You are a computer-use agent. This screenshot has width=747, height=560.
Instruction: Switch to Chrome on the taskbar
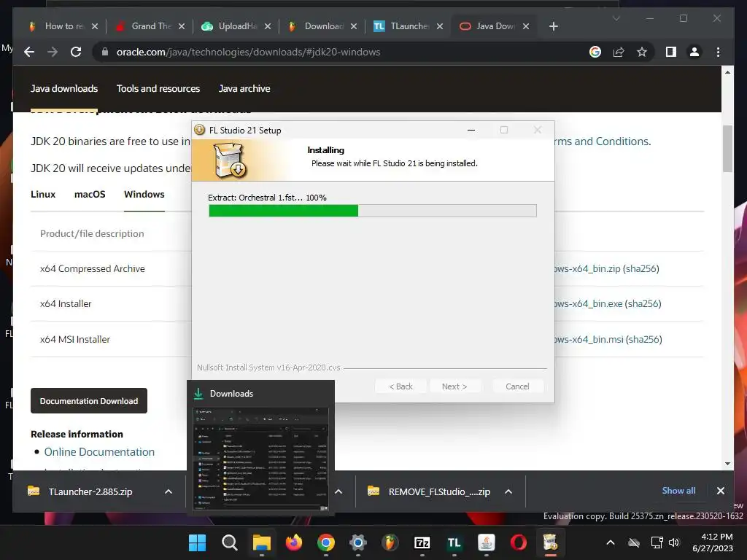(x=326, y=542)
